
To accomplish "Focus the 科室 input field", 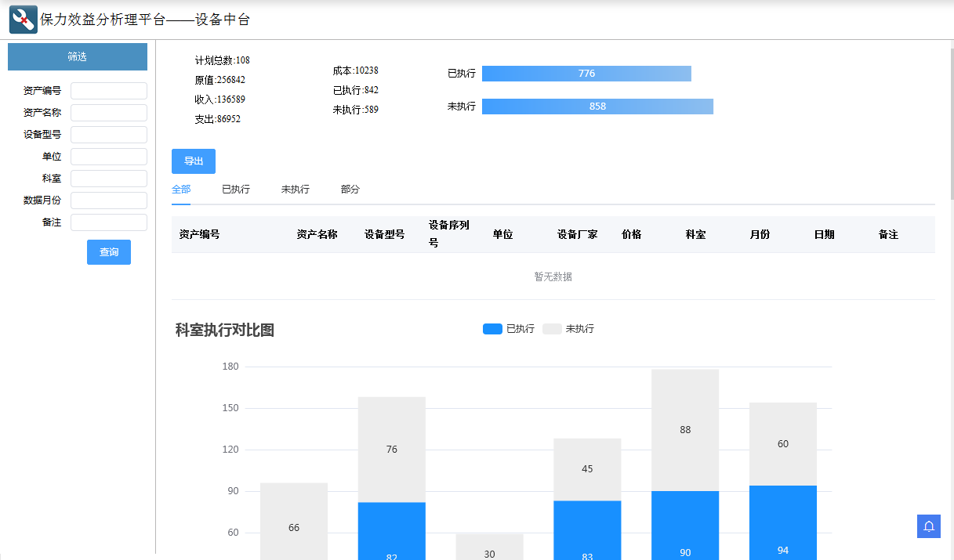I will [x=109, y=179].
